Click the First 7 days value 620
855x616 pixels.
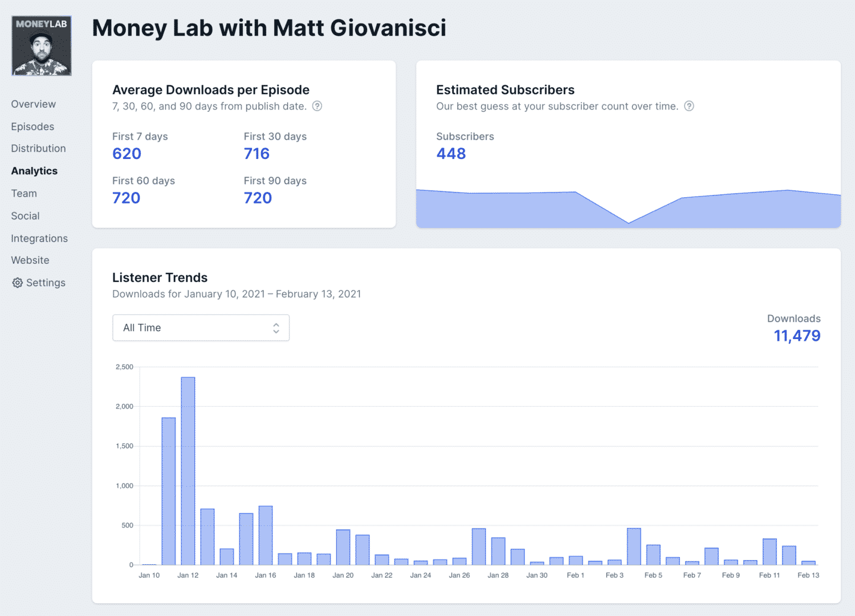click(127, 154)
